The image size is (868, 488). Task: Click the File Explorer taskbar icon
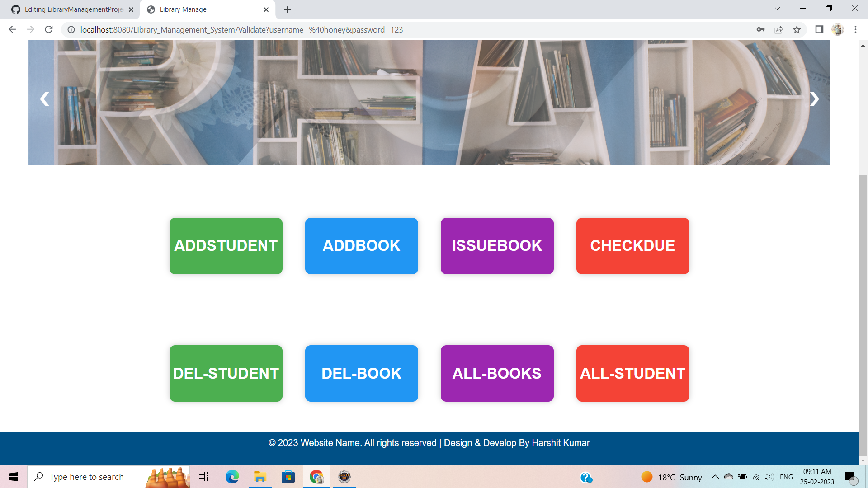tap(260, 477)
